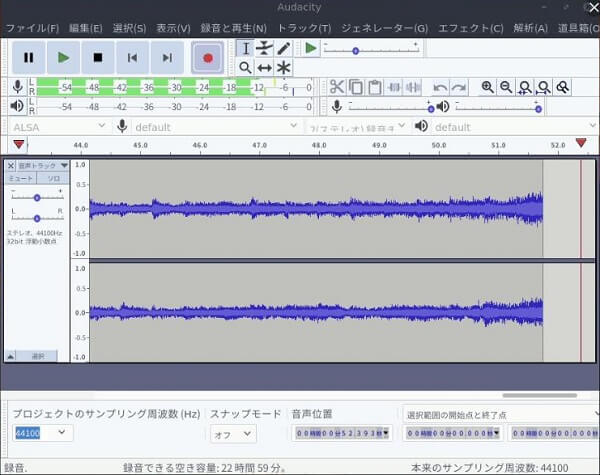600x475 pixels.
Task: Open the トラック(T) menu
Action: click(304, 28)
